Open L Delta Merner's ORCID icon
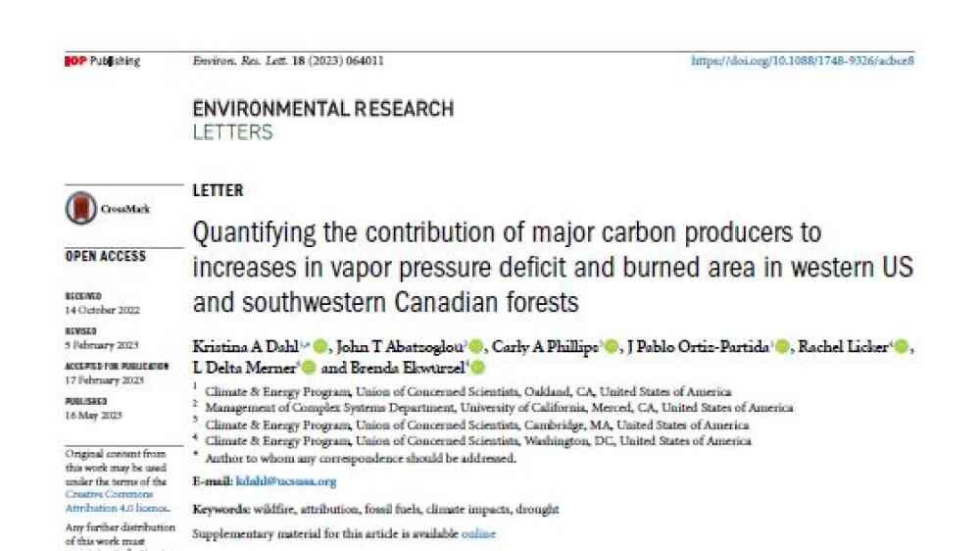The height and width of the screenshot is (551, 980). (x=309, y=368)
